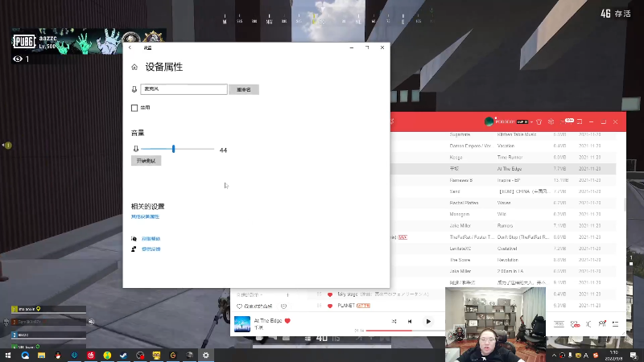The image size is (644, 362).
Task: Click the red playback progress bar
Action: tap(389, 331)
